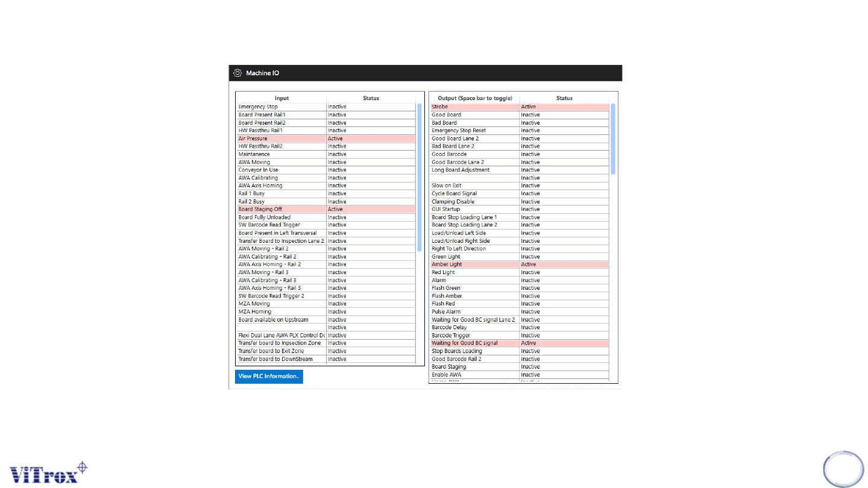The image size is (868, 488).
Task: Click the HW Passthru Rail1 row
Action: click(x=326, y=130)
